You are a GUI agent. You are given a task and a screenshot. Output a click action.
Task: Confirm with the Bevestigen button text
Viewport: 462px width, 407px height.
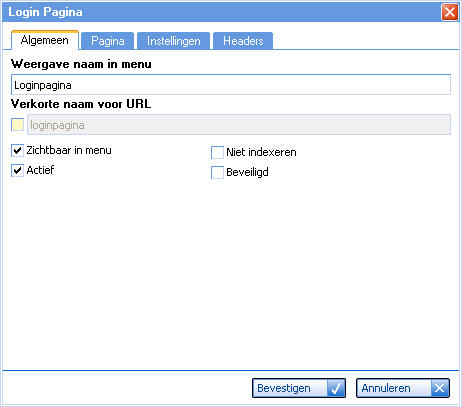click(284, 388)
